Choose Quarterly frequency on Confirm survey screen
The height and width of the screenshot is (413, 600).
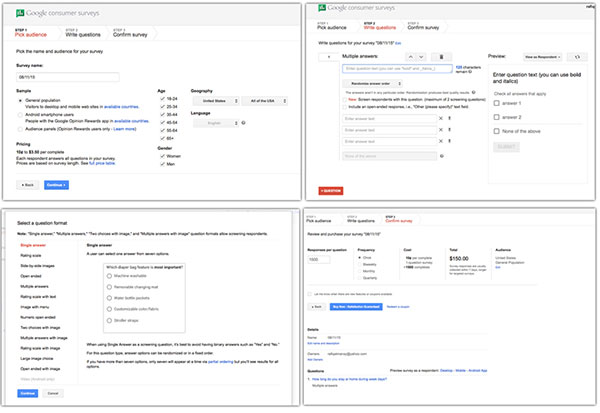click(360, 278)
